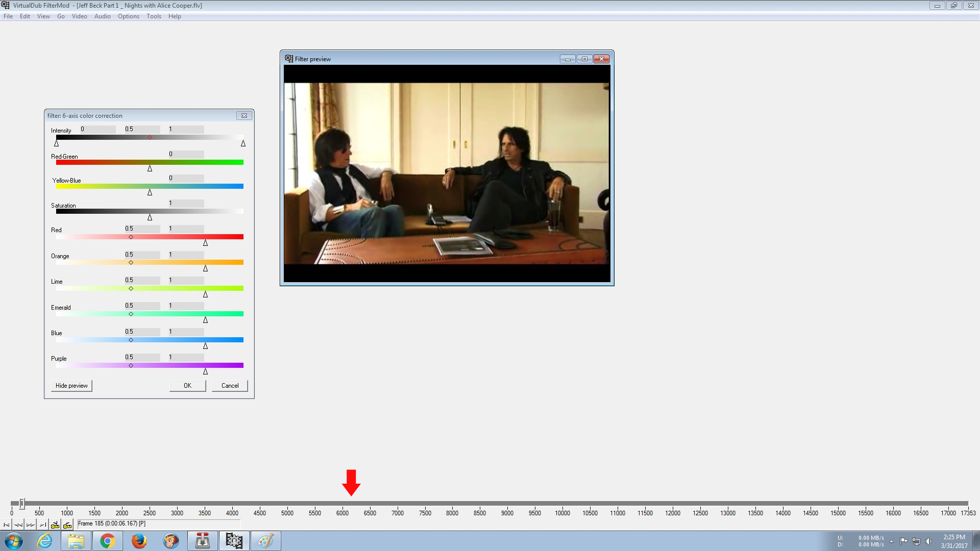This screenshot has height=551, width=980.
Task: Open the Tools menu
Action: tap(154, 16)
